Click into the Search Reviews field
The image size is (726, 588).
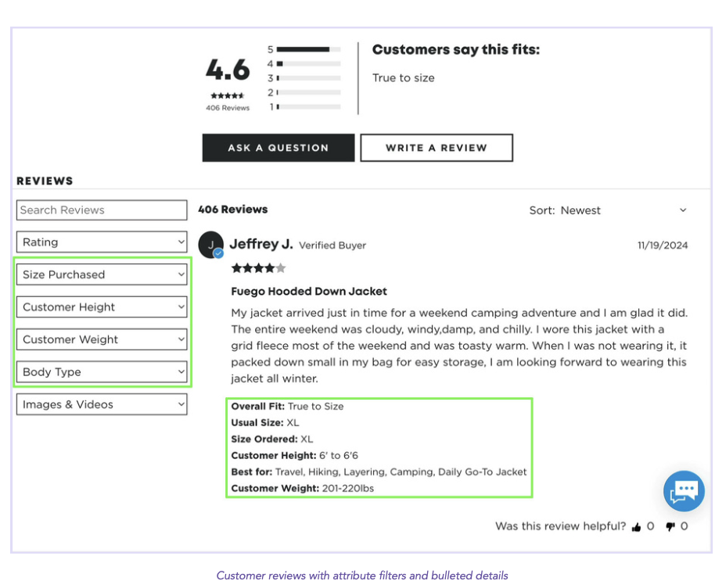(x=102, y=210)
